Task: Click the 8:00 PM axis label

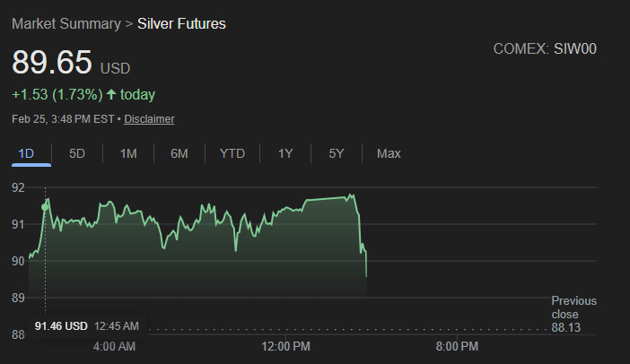Action: coord(457,346)
